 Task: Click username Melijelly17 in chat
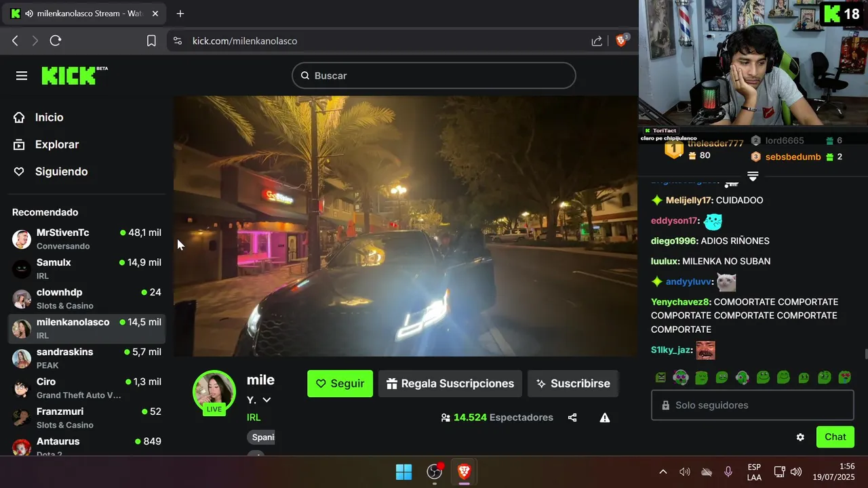(x=689, y=201)
